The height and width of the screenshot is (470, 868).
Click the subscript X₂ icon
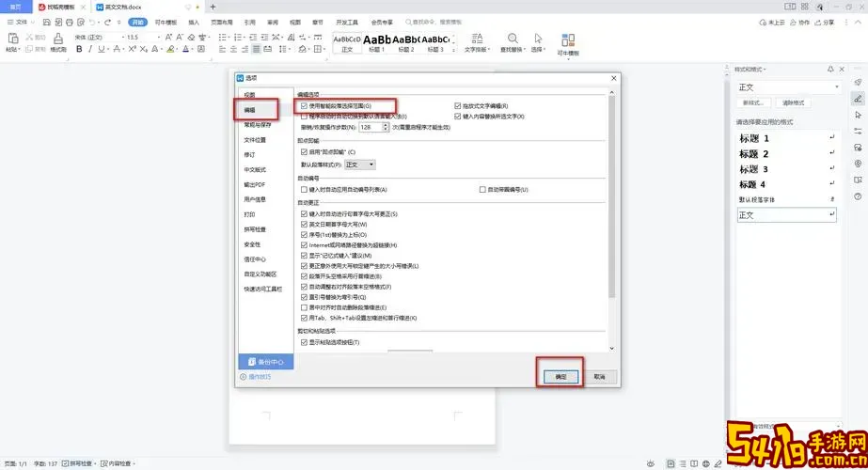click(x=143, y=49)
